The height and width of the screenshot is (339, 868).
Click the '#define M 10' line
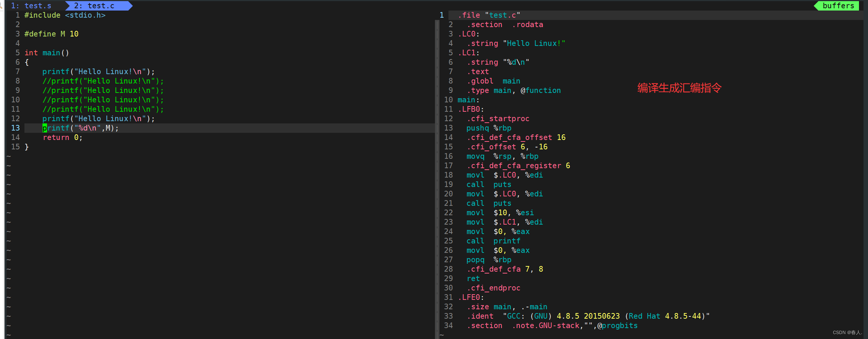pyautogui.click(x=52, y=34)
